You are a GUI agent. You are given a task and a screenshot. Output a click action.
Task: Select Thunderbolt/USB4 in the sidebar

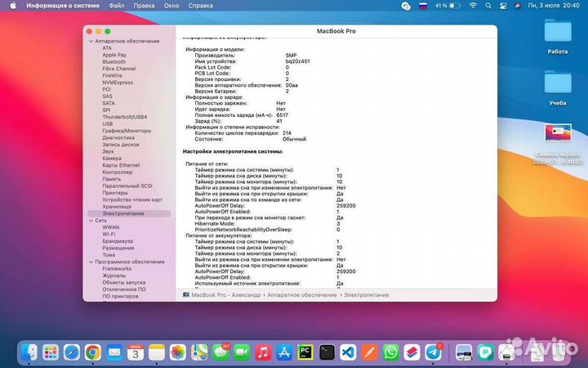pyautogui.click(x=124, y=117)
